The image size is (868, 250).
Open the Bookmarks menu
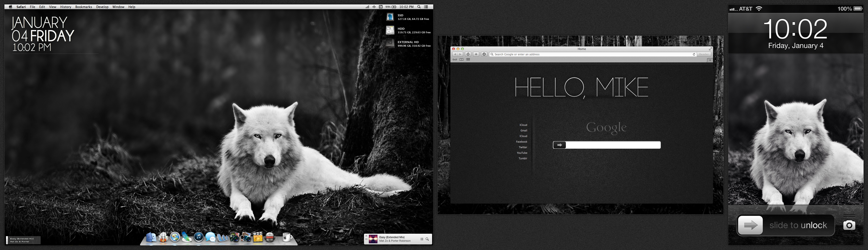tap(83, 7)
